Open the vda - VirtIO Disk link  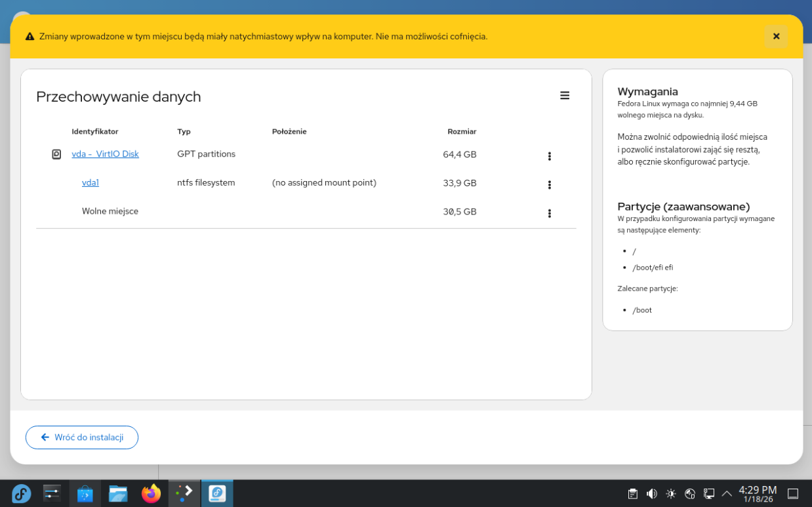(x=105, y=154)
